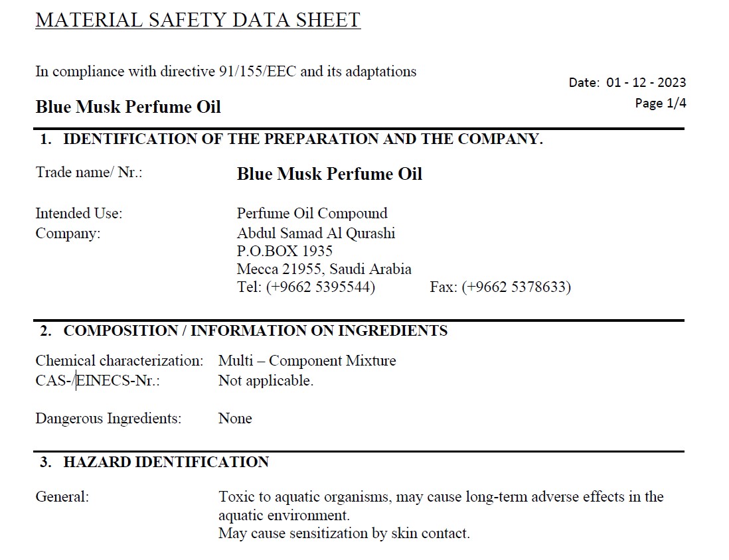Image resolution: width=729 pixels, height=560 pixels.
Task: Click the Perfume Oil Compound text
Action: tap(312, 213)
